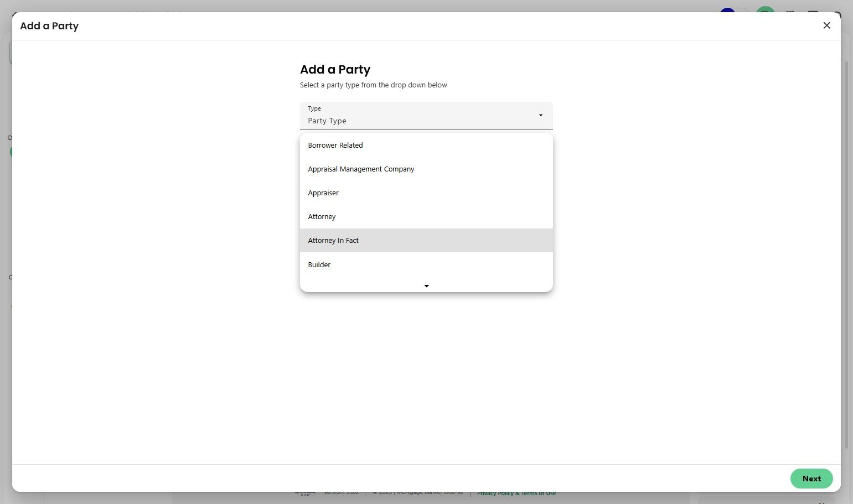Image resolution: width=853 pixels, height=504 pixels.
Task: Select the Appraiser option
Action: tap(426, 193)
